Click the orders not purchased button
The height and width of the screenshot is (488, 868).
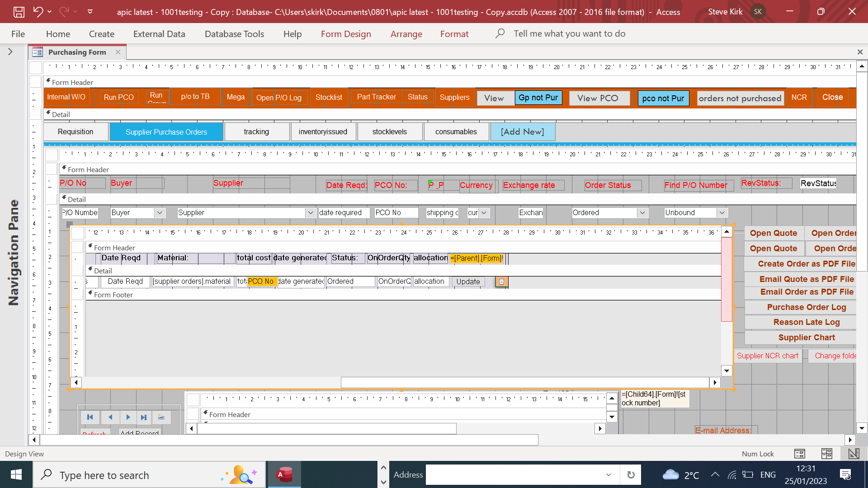coord(740,99)
